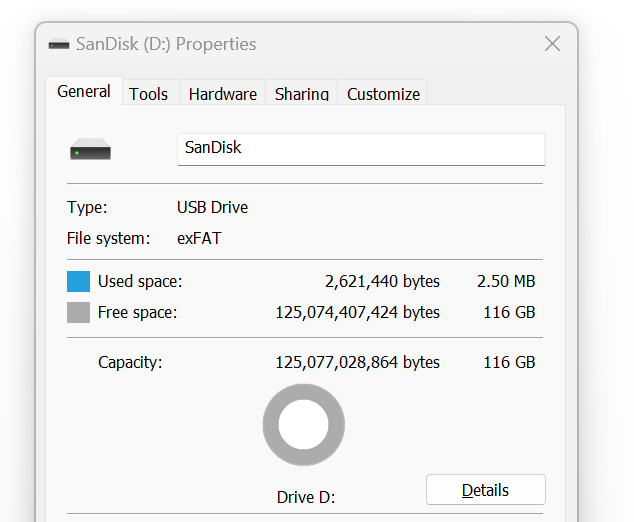634x522 pixels.
Task: Click the 'USB Drive' type value
Action: [x=212, y=207]
